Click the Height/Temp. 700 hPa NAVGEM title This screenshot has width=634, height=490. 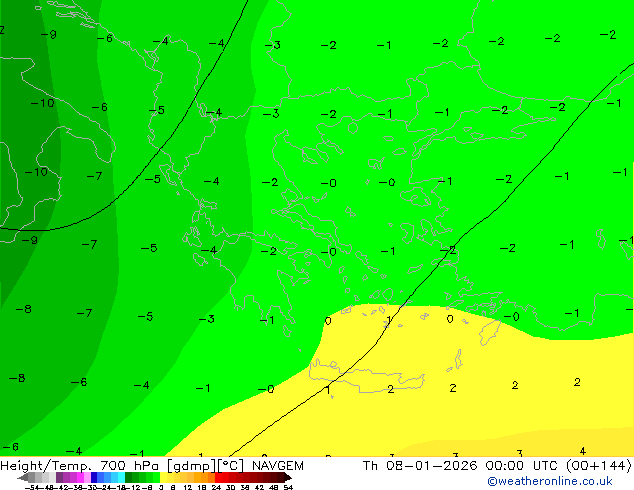[x=152, y=466]
